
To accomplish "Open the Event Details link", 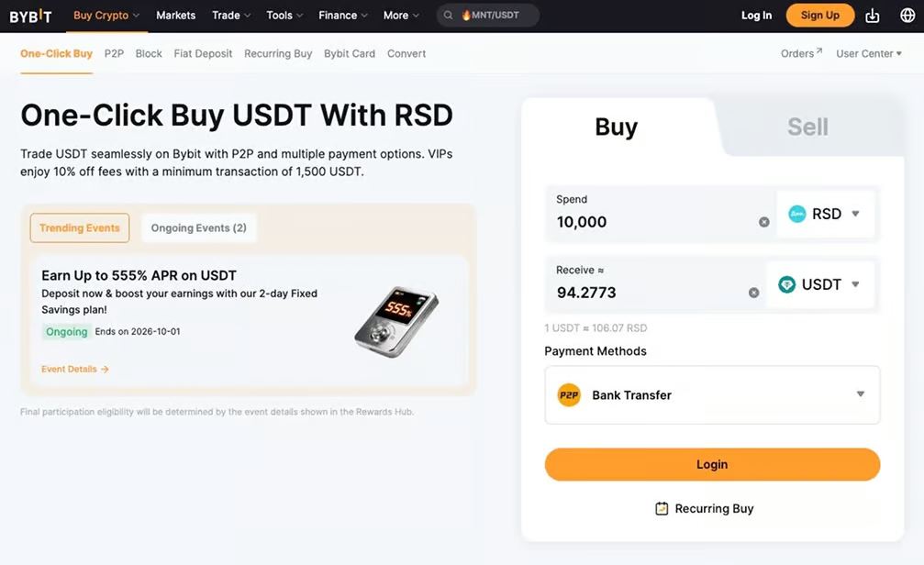I will 75,370.
